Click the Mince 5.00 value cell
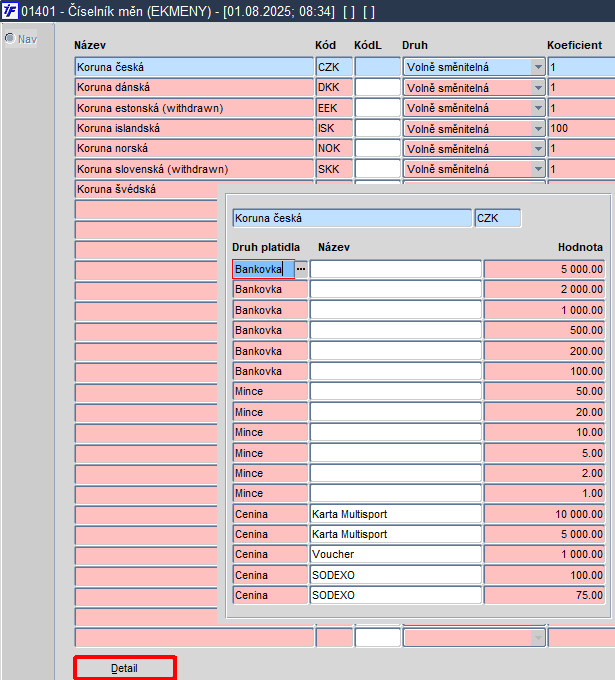This screenshot has height=680, width=615. 544,453
